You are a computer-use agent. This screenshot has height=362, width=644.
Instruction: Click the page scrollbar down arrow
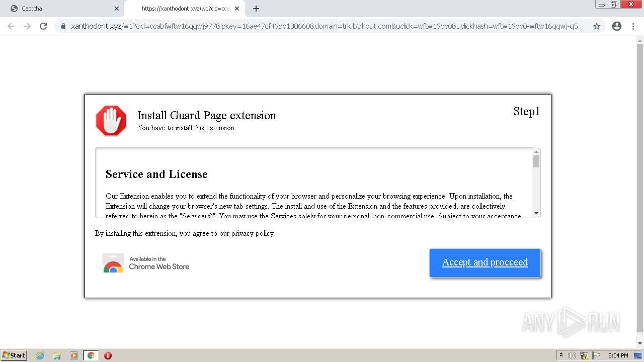640,343
